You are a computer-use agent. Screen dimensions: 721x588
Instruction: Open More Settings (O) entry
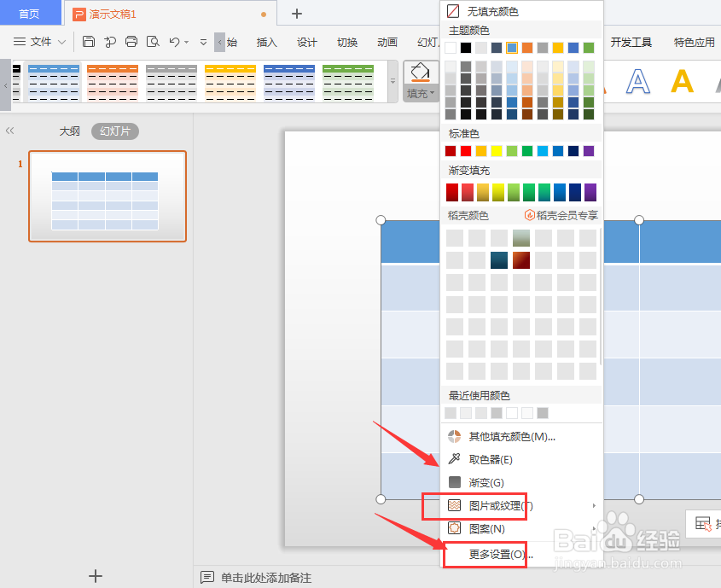click(x=521, y=555)
